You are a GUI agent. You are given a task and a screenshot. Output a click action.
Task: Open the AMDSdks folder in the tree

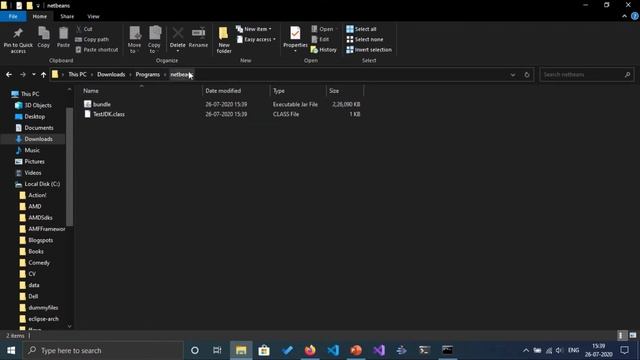(40, 218)
